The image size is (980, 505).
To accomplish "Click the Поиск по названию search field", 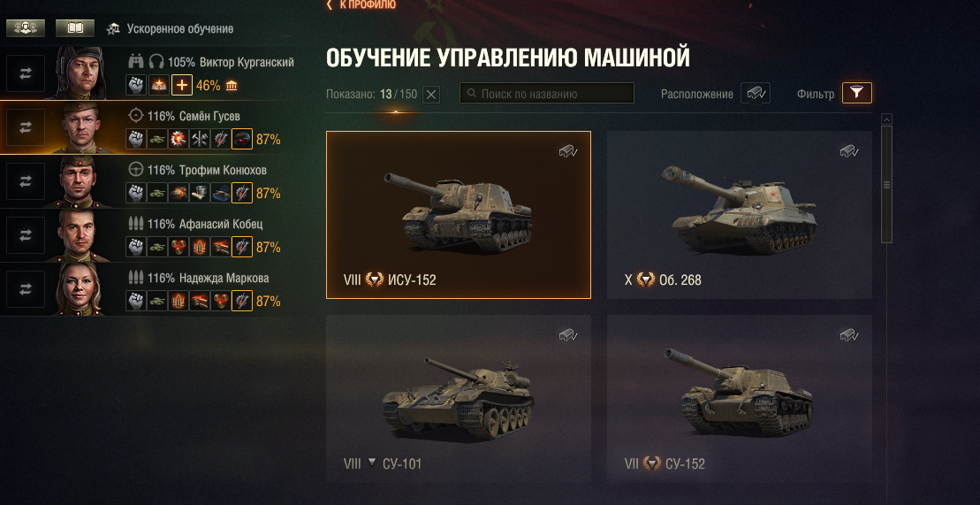I will coord(547,93).
